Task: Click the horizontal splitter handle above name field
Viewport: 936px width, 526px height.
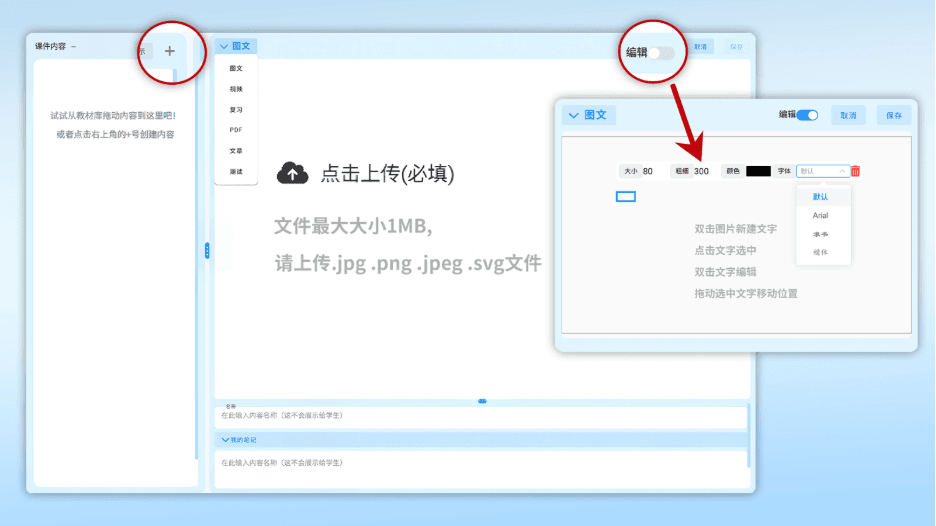Action: click(482, 401)
